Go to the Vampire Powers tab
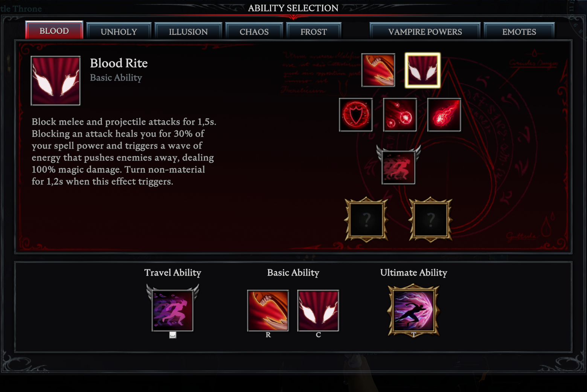Screen dimensions: 587x392 click(425, 31)
